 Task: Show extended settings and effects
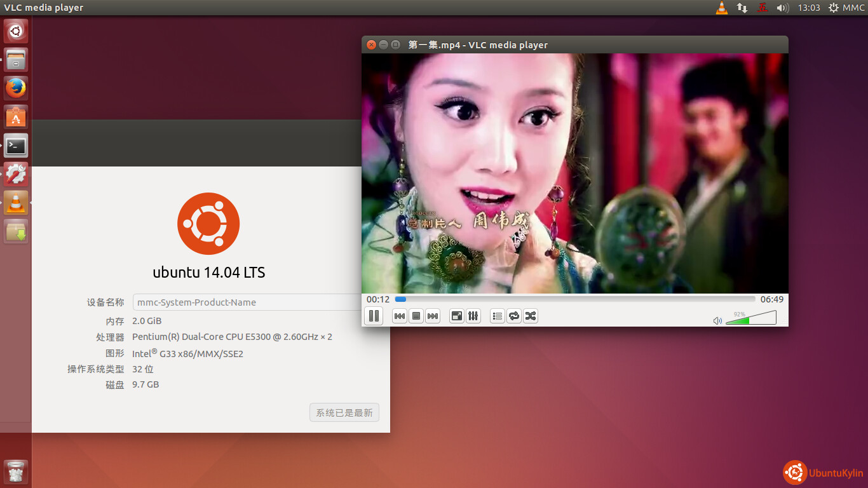coord(473,316)
